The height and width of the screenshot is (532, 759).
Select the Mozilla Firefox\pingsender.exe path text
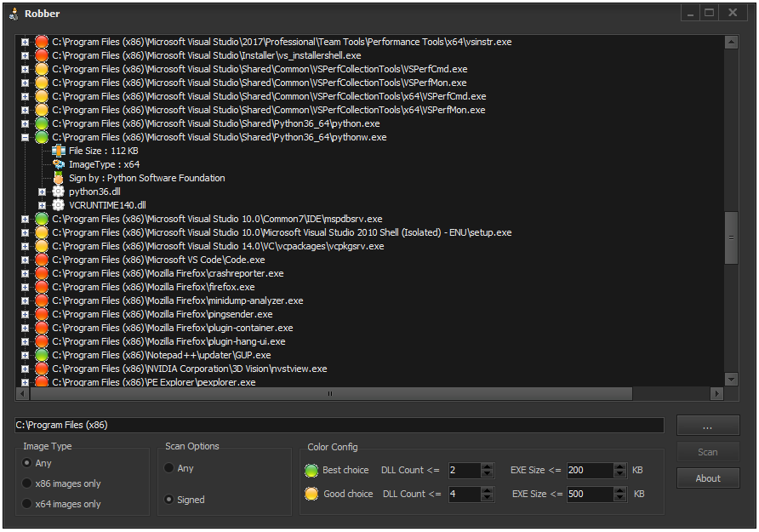tap(163, 314)
